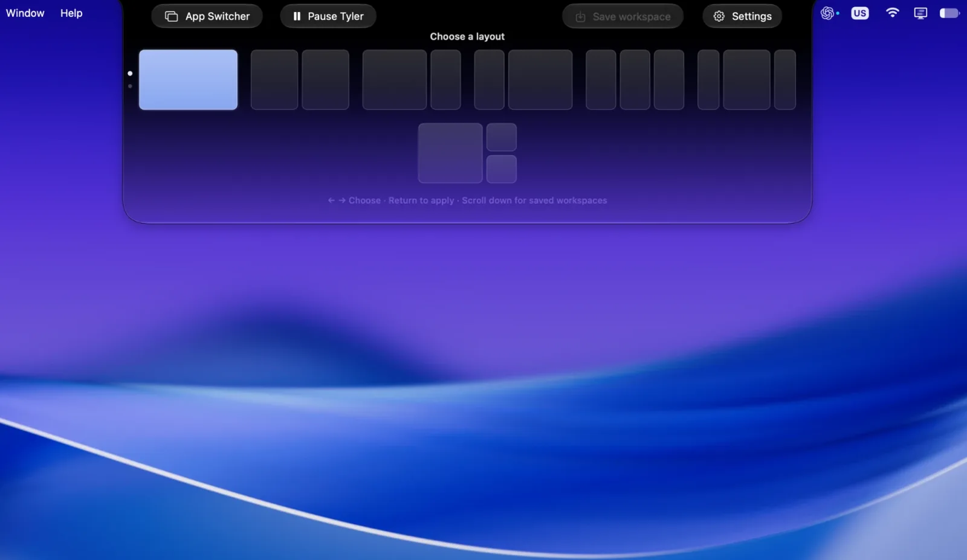
Task: Open the display mirroring menu icon
Action: coord(920,13)
